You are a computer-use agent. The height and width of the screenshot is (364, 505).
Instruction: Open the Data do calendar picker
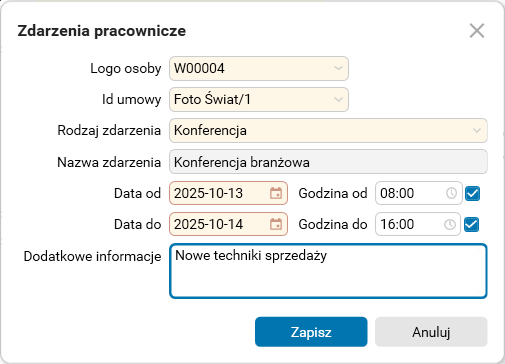coord(276,224)
